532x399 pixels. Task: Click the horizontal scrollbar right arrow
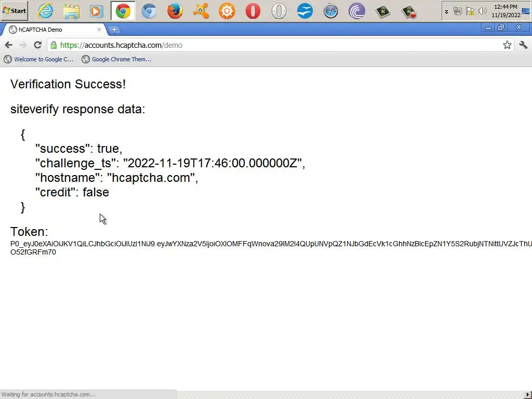(x=528, y=395)
